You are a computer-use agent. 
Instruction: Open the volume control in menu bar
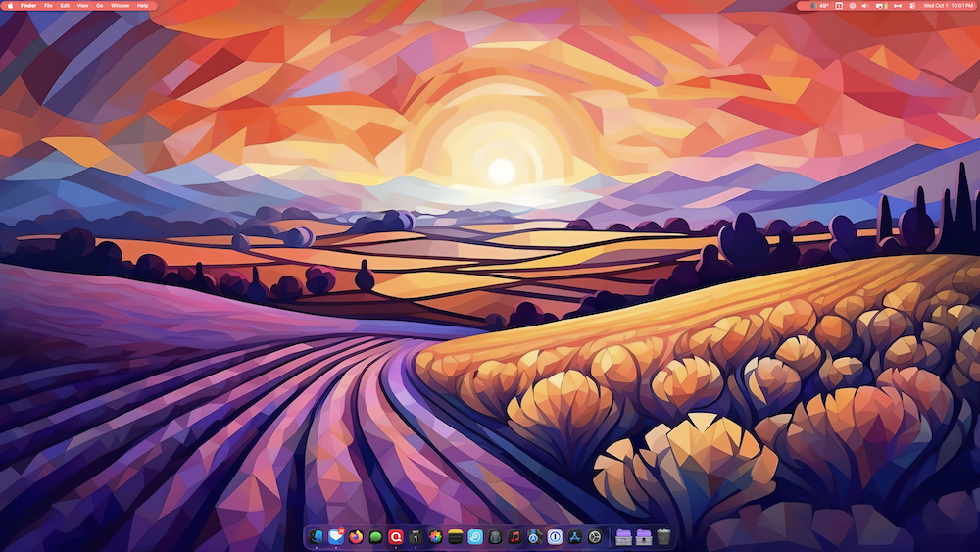[865, 6]
